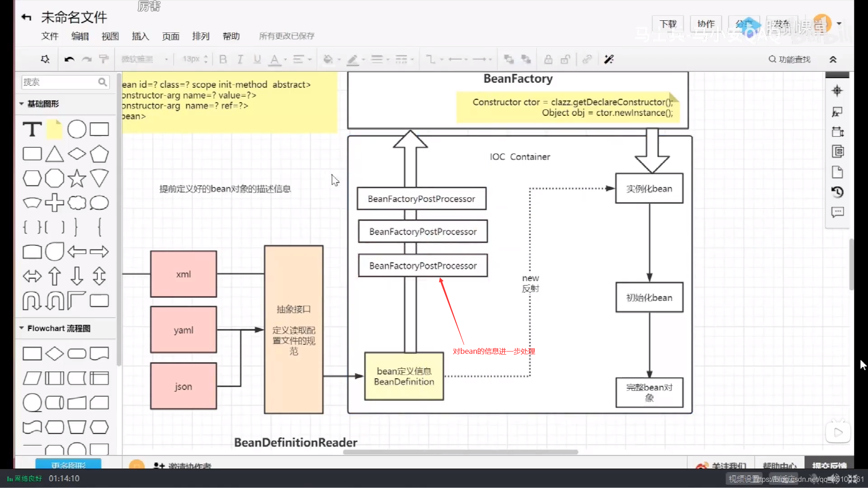This screenshot has height=488, width=868.
Task: Open the fill color picker
Action: pos(331,59)
